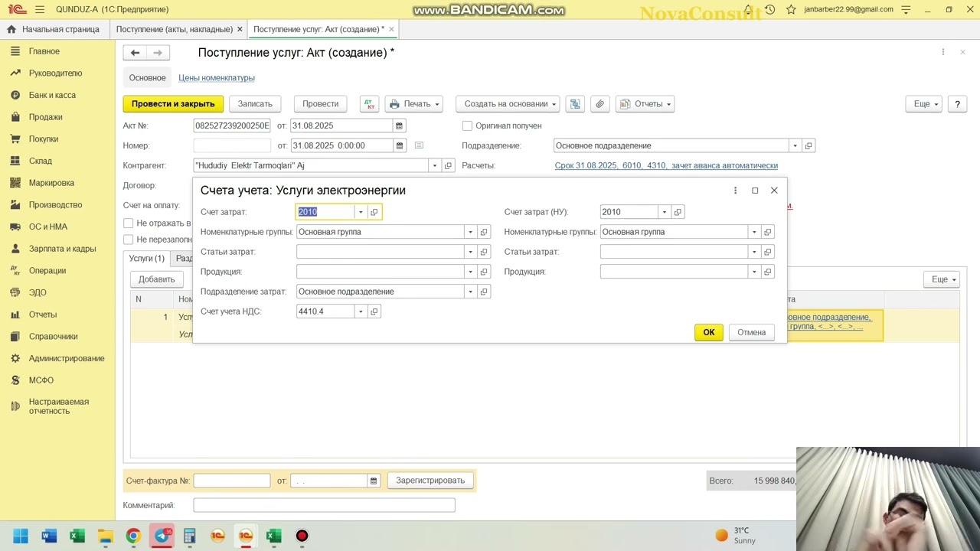
Task: Open the Контрагент card icon
Action: click(449, 165)
